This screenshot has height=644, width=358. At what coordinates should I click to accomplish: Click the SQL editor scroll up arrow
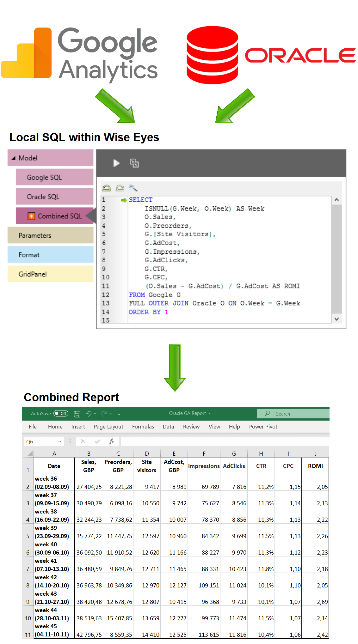point(336,200)
